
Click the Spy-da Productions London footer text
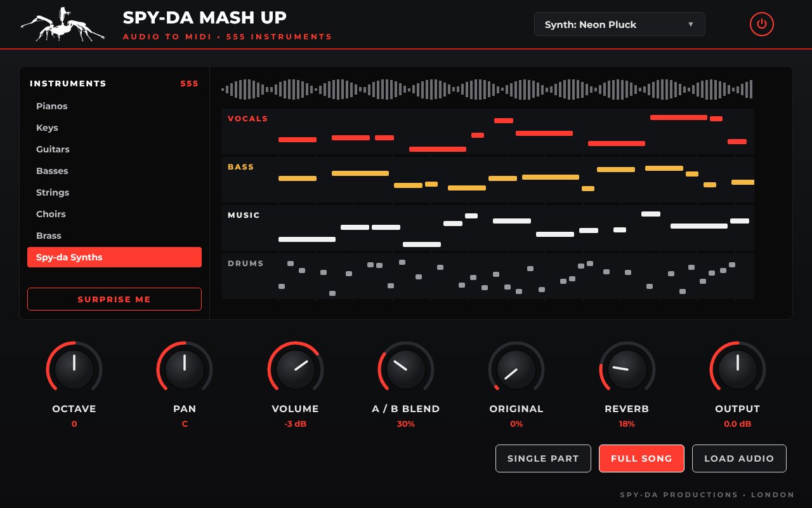(x=707, y=495)
